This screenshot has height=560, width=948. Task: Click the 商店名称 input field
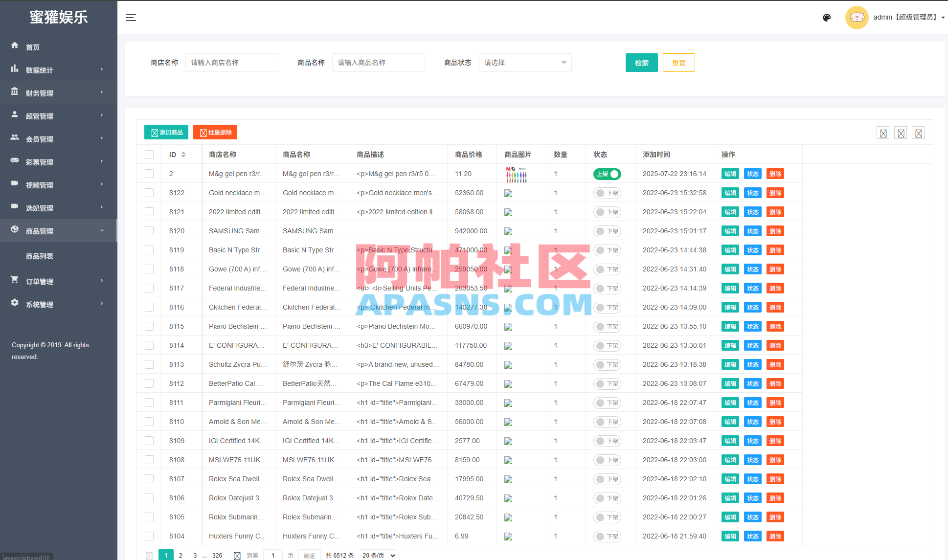click(x=231, y=63)
